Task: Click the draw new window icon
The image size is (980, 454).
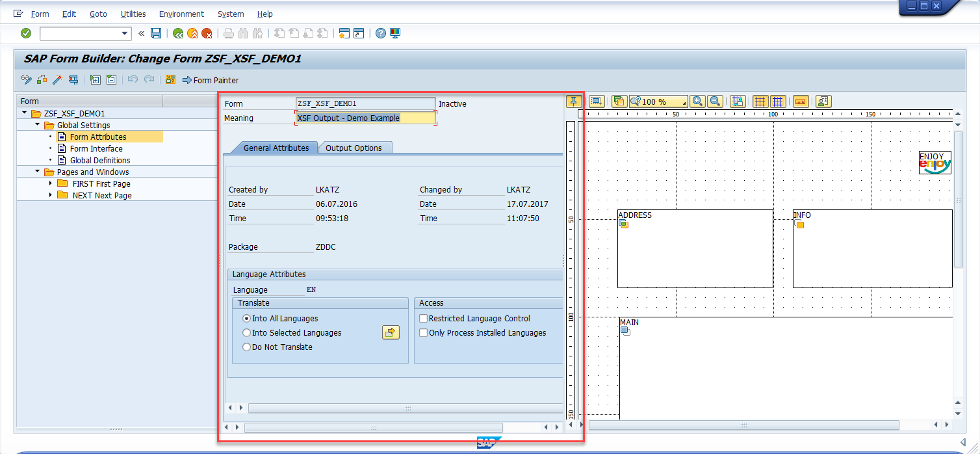Action: [x=597, y=101]
